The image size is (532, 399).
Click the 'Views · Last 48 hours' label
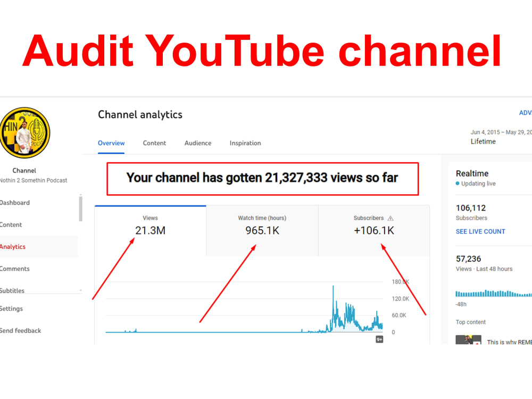point(484,269)
